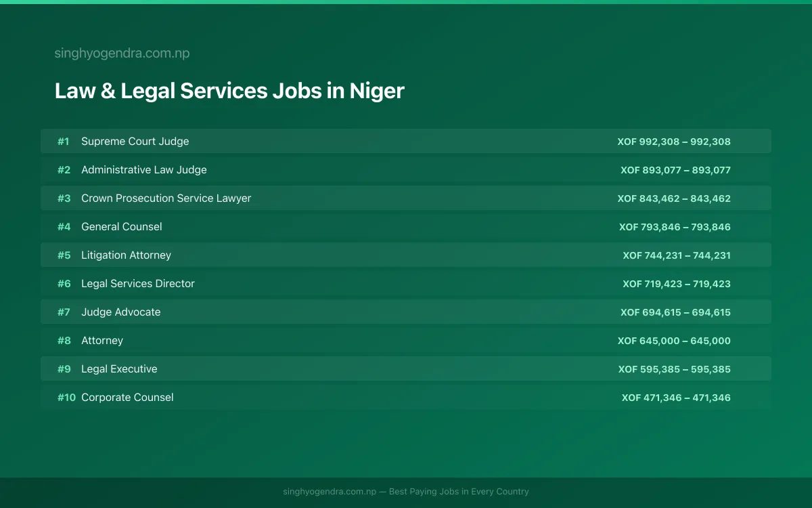The width and height of the screenshot is (812, 508).
Task: Select the Attorney job title in row 8
Action: 102,341
